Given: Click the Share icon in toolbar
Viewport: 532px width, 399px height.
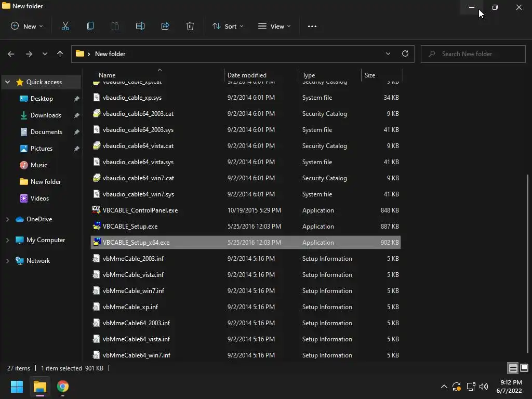Looking at the screenshot, I should tap(165, 26).
